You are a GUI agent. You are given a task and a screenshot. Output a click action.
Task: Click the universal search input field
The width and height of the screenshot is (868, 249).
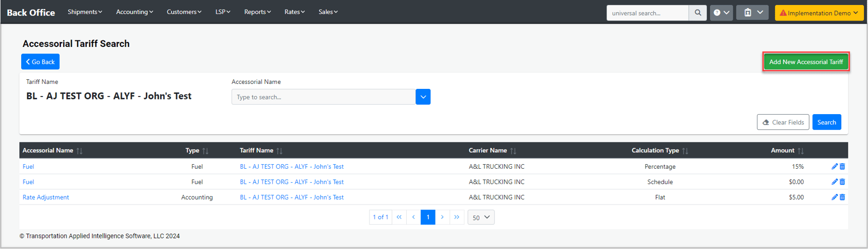click(x=647, y=13)
